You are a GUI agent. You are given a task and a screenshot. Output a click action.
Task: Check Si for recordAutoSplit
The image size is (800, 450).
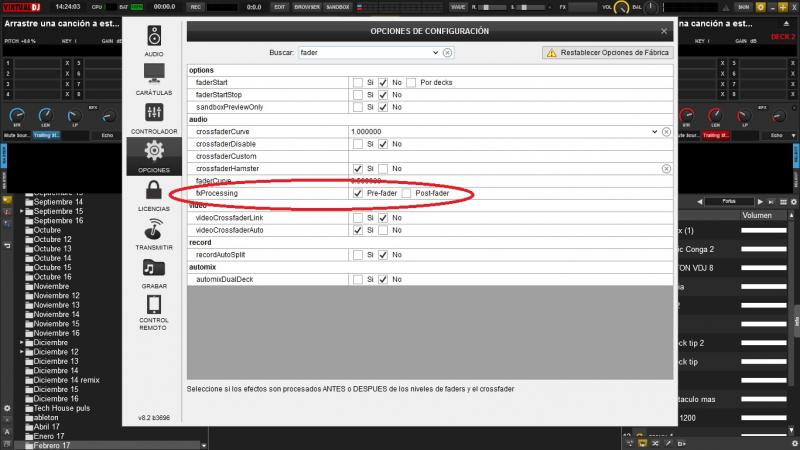[358, 255]
